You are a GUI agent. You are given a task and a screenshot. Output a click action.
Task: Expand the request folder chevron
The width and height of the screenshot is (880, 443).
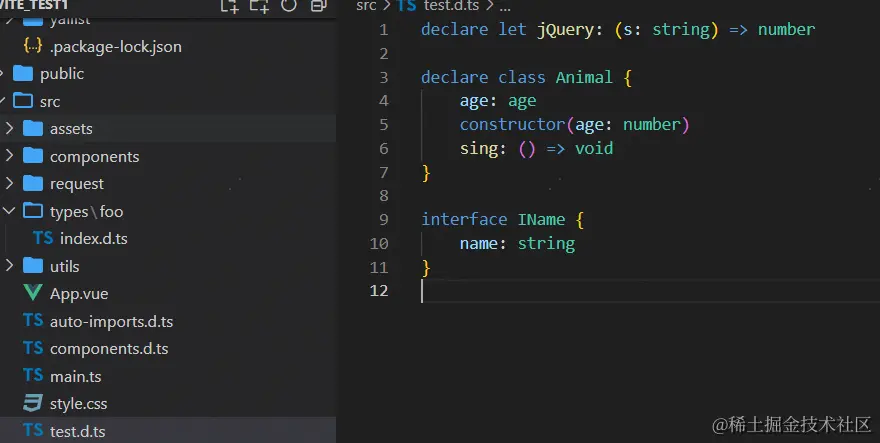click(x=9, y=183)
